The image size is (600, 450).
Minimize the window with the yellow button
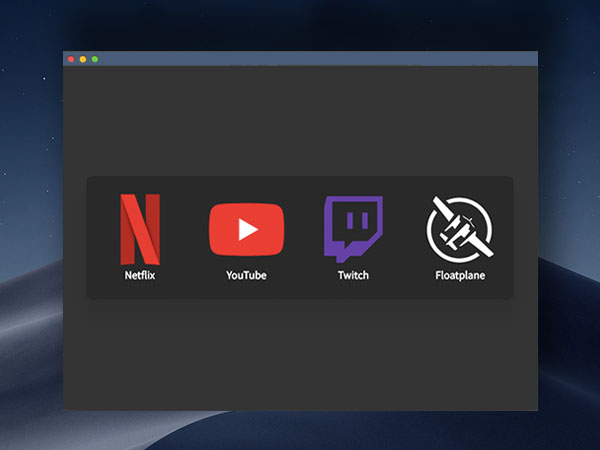(x=83, y=59)
